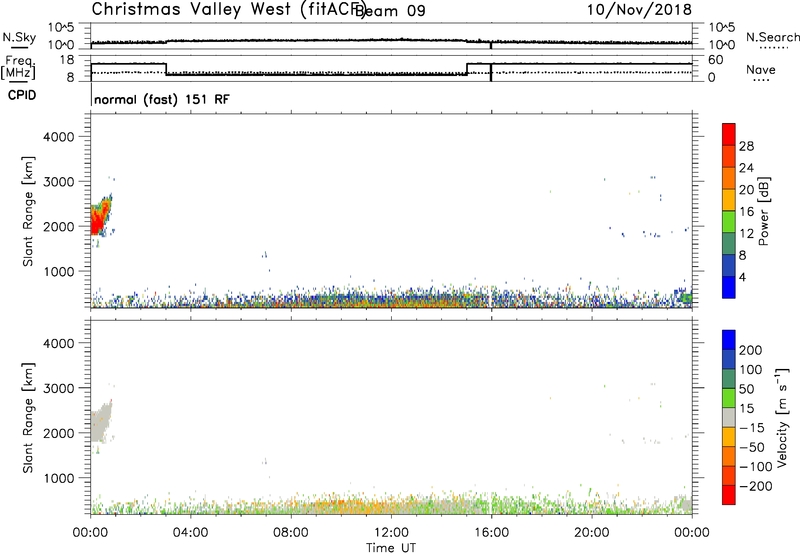Click the 'Nave' legend label

(x=761, y=70)
